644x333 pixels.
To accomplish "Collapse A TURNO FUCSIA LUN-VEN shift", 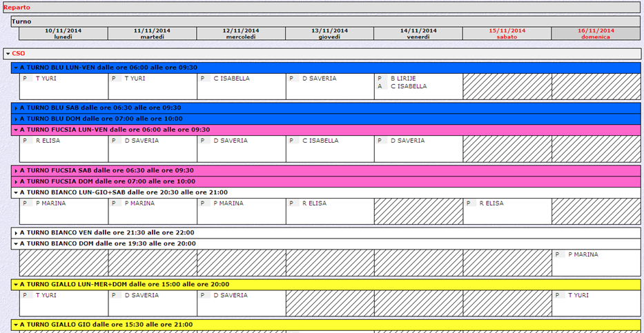I will (x=16, y=130).
